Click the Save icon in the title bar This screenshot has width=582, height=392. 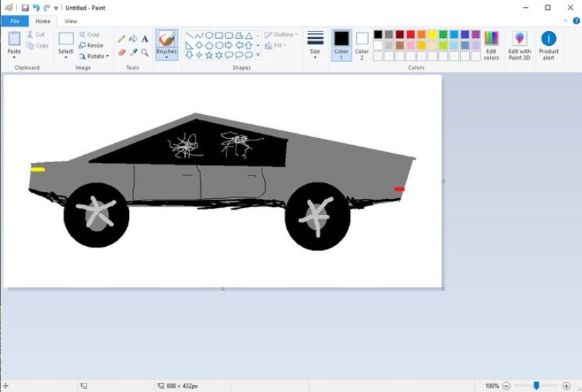click(25, 8)
